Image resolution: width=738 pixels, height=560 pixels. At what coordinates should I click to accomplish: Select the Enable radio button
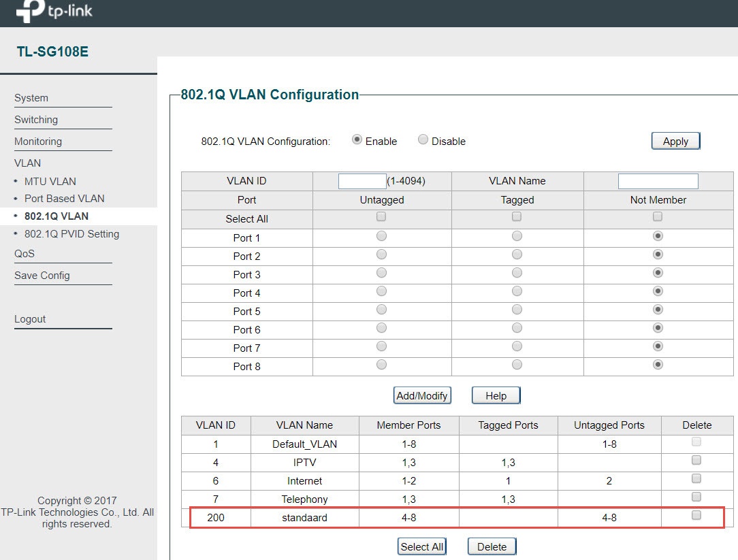357,139
